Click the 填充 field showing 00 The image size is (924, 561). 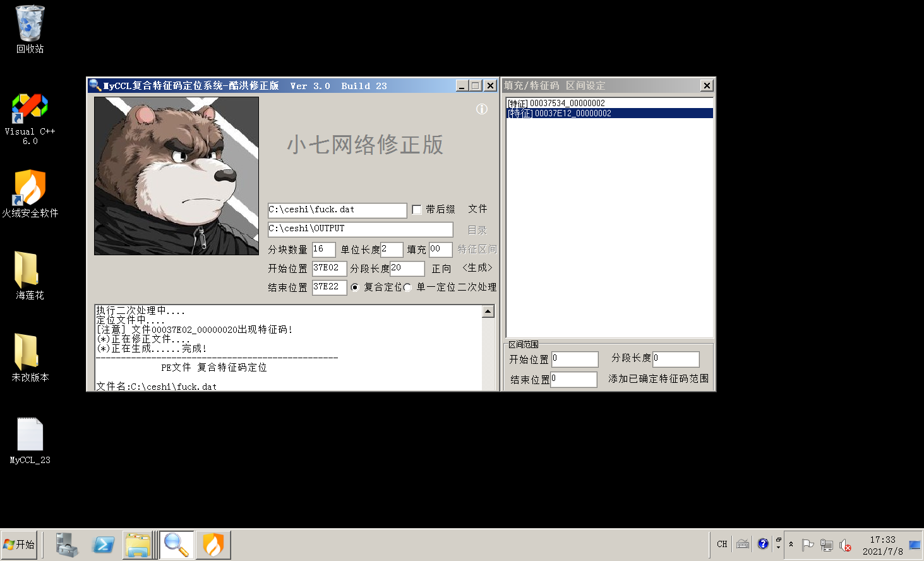pyautogui.click(x=440, y=250)
